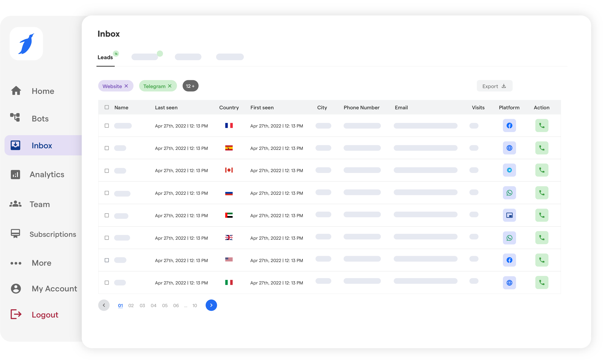
Task: Jump to page 04 in pagination
Action: (x=154, y=306)
